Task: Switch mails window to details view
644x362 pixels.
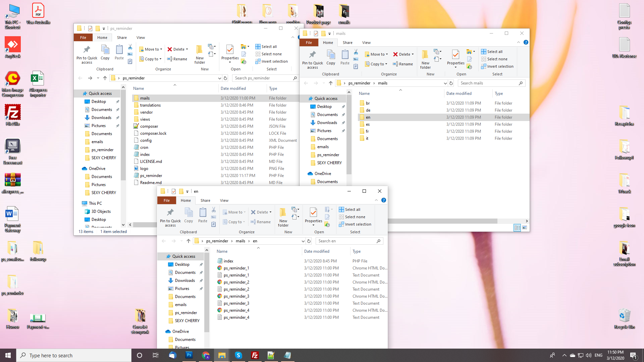Action: (517, 228)
